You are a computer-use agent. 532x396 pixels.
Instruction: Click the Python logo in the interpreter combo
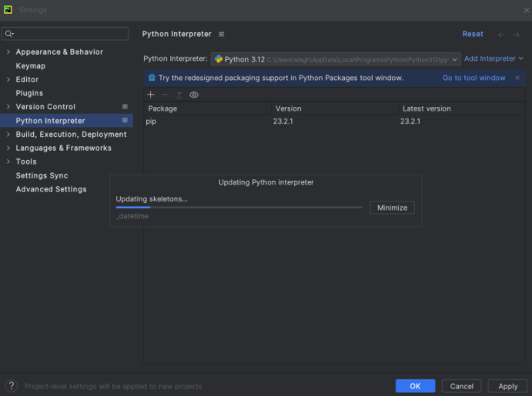point(219,59)
